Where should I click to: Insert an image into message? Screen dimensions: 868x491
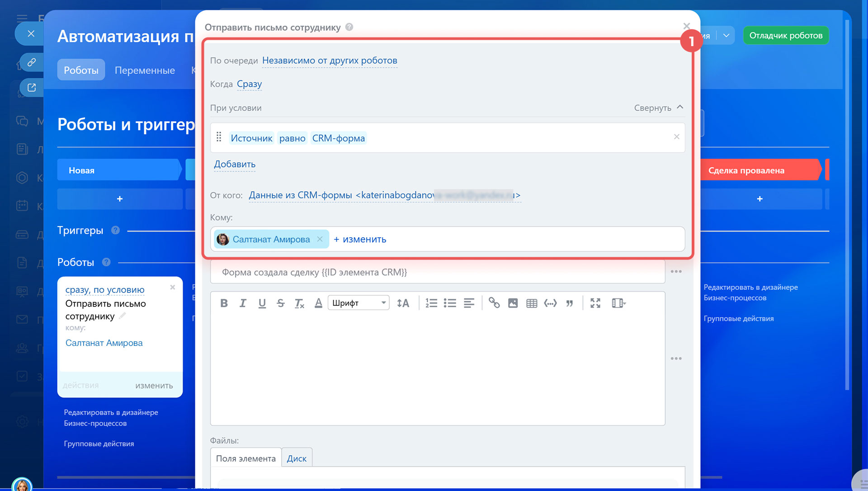click(x=513, y=303)
